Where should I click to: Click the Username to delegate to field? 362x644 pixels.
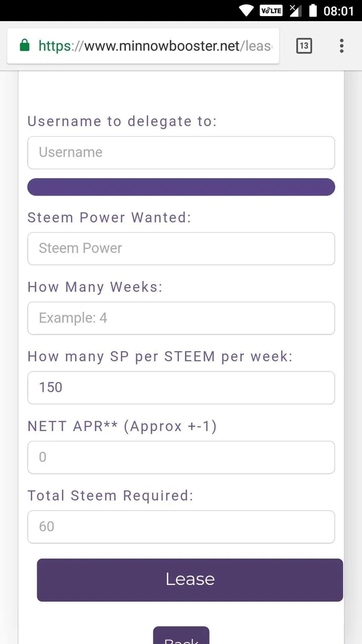(x=181, y=152)
